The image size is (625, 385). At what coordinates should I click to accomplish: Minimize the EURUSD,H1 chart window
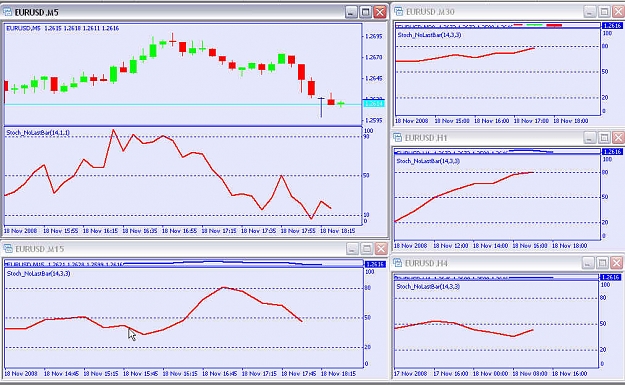click(x=590, y=138)
